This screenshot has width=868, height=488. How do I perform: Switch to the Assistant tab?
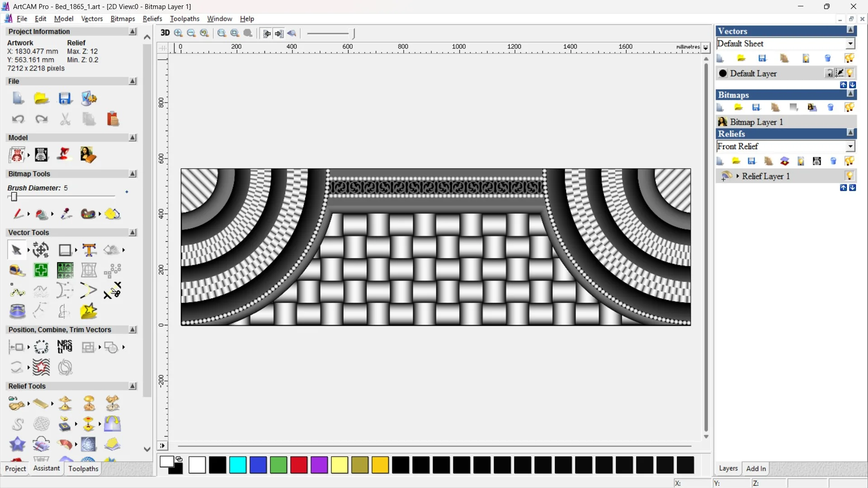click(x=46, y=469)
